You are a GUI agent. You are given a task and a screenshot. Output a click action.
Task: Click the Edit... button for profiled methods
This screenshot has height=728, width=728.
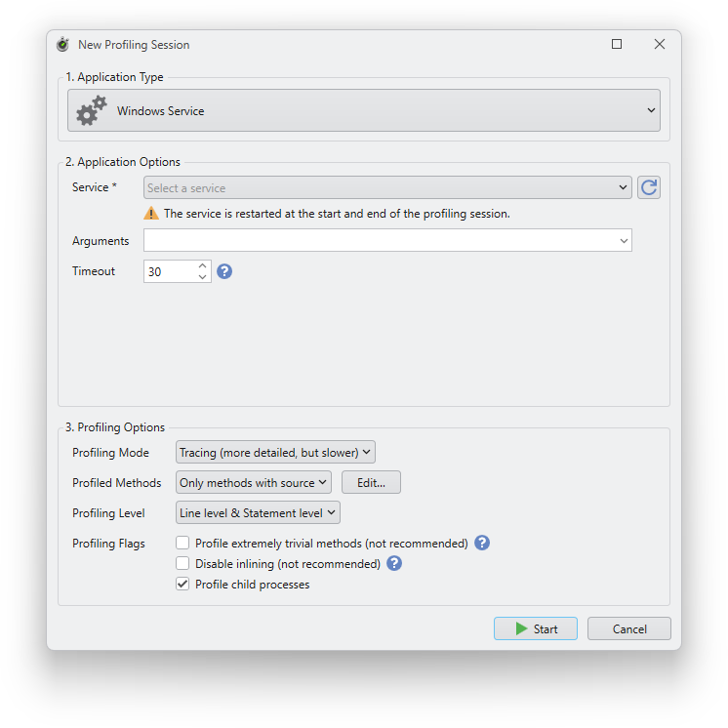[371, 482]
